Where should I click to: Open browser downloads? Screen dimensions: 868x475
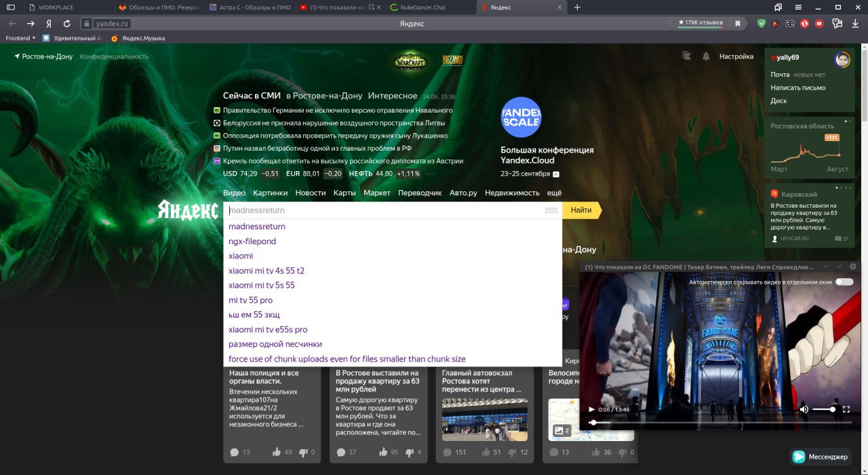854,23
